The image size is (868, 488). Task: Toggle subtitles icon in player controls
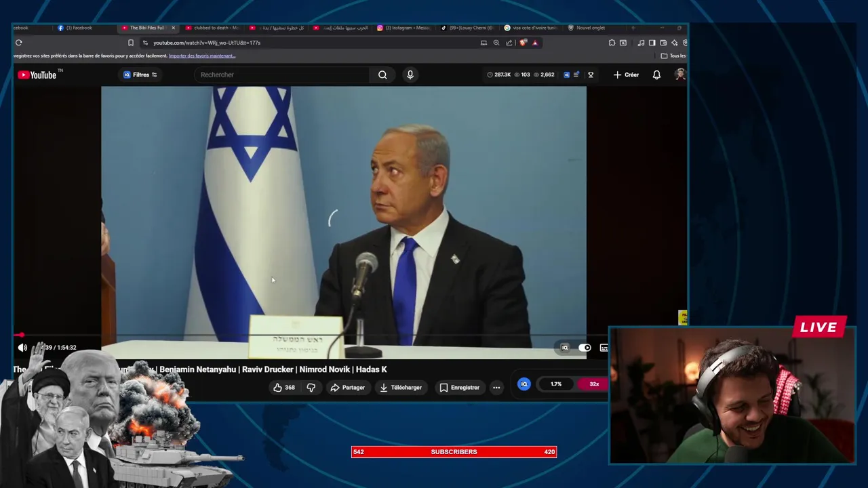(604, 348)
